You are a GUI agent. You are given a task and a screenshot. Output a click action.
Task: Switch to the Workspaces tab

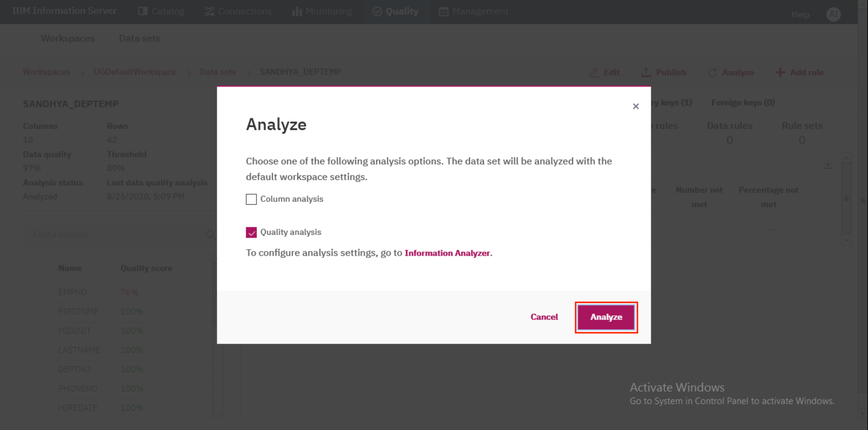(x=68, y=38)
